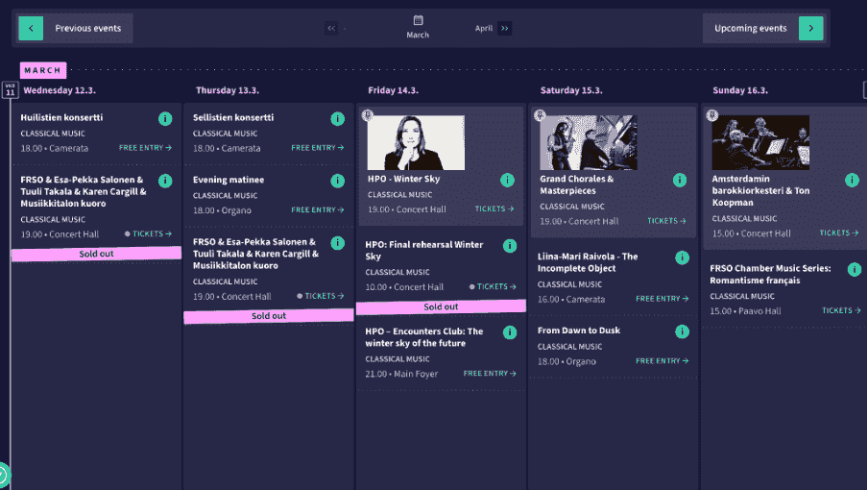
Task: Open info for Huilistien konsertti
Action: 165,118
